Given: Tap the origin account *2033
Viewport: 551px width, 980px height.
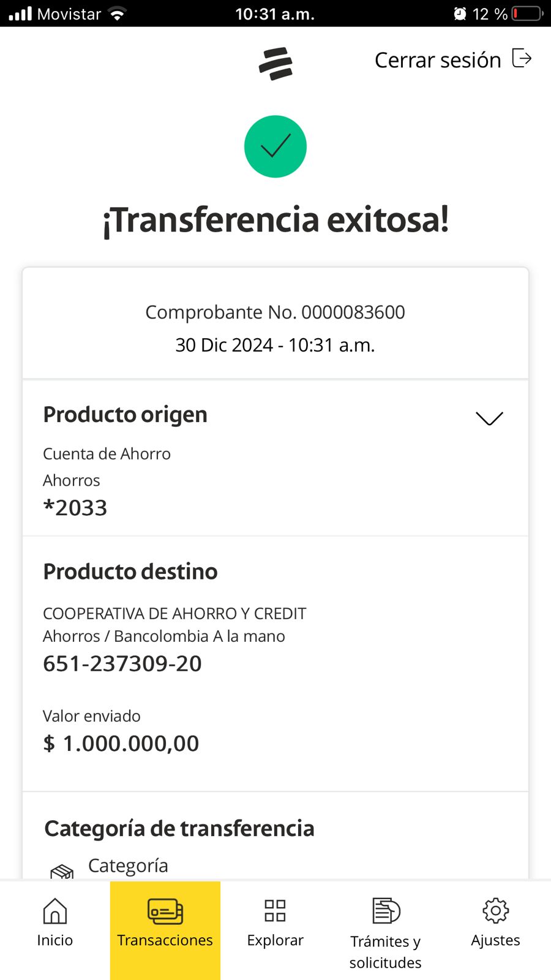Looking at the screenshot, I should (75, 508).
